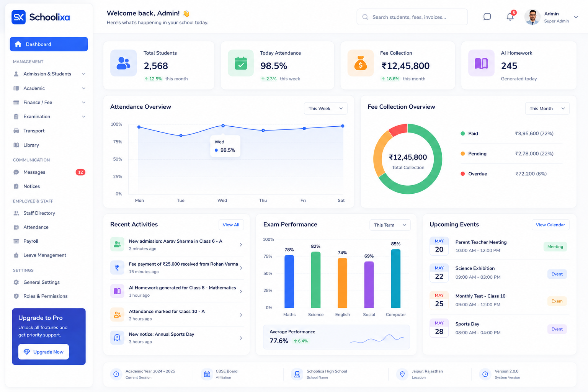Screen dimensions: 588x392
Task: Click the Exam tag on Monthly Test
Action: pyautogui.click(x=557, y=301)
